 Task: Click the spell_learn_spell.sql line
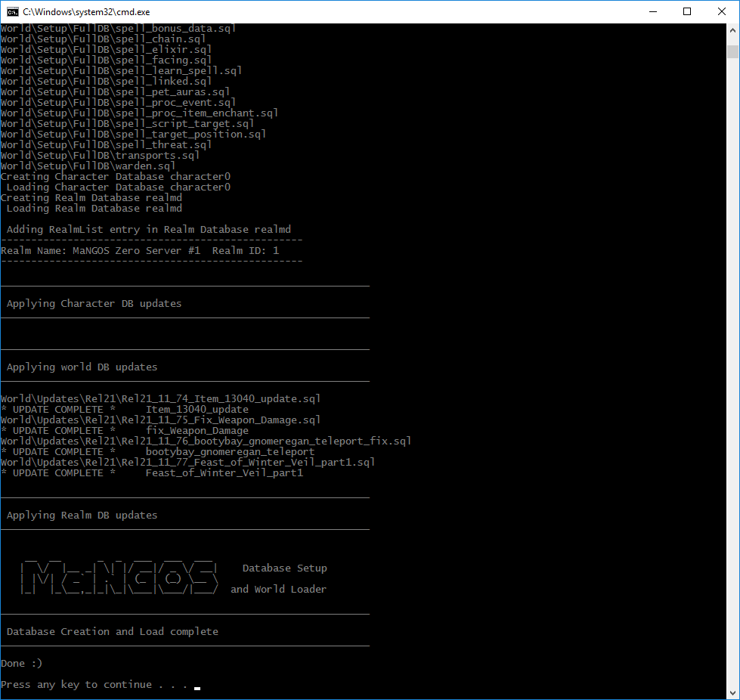(121, 71)
